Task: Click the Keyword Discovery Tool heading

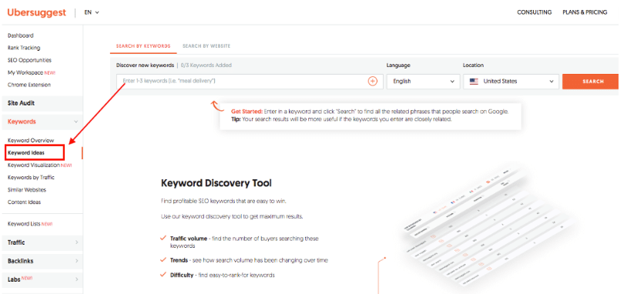Action: (216, 183)
